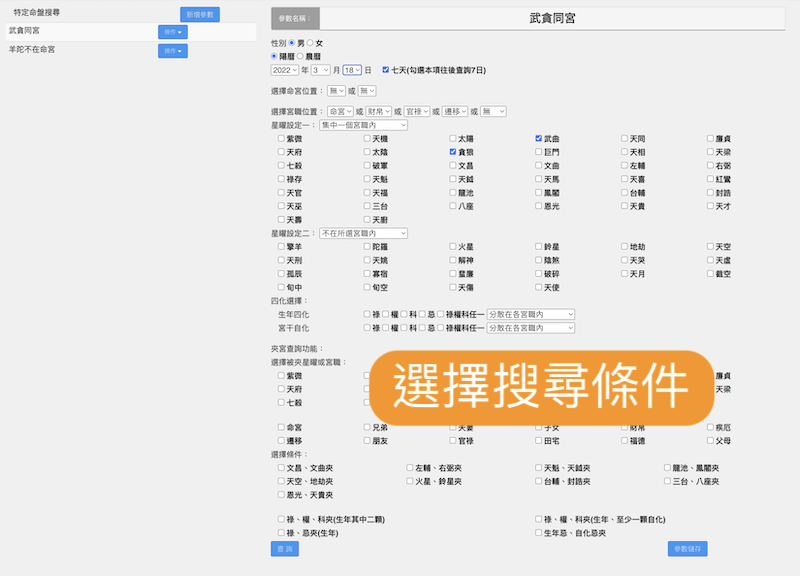Select the 男 gender radio button
Screen dimensions: 800x576
coord(292,43)
